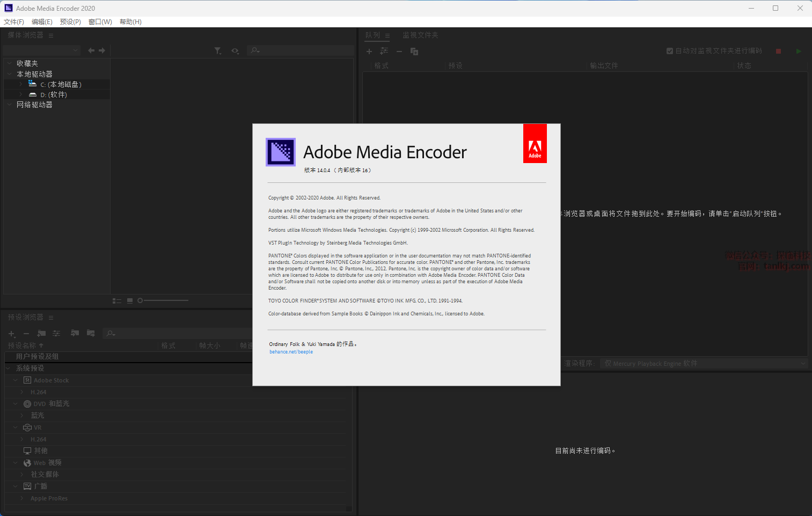The height and width of the screenshot is (516, 812).
Task: Click the green Start Queue play button
Action: point(799,51)
